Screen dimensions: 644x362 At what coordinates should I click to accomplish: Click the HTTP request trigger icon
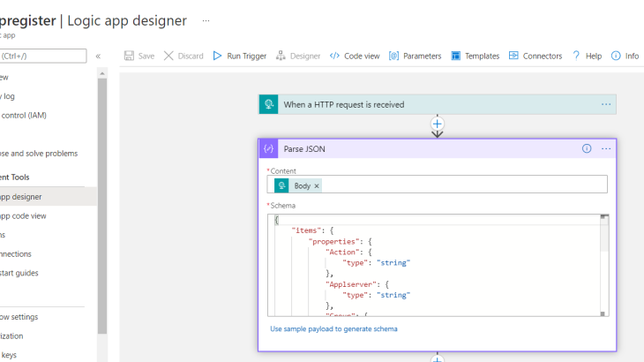(268, 104)
